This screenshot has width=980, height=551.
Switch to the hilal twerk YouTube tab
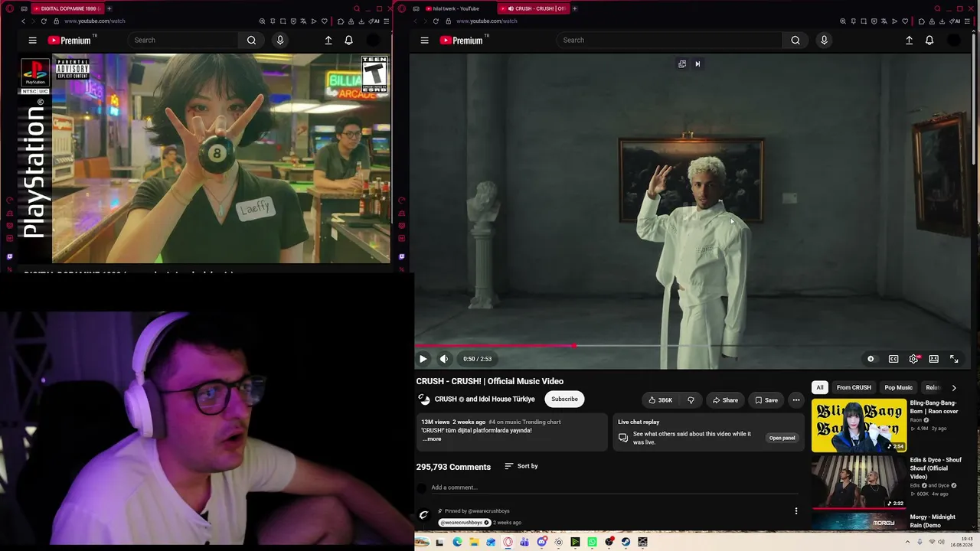point(458,8)
